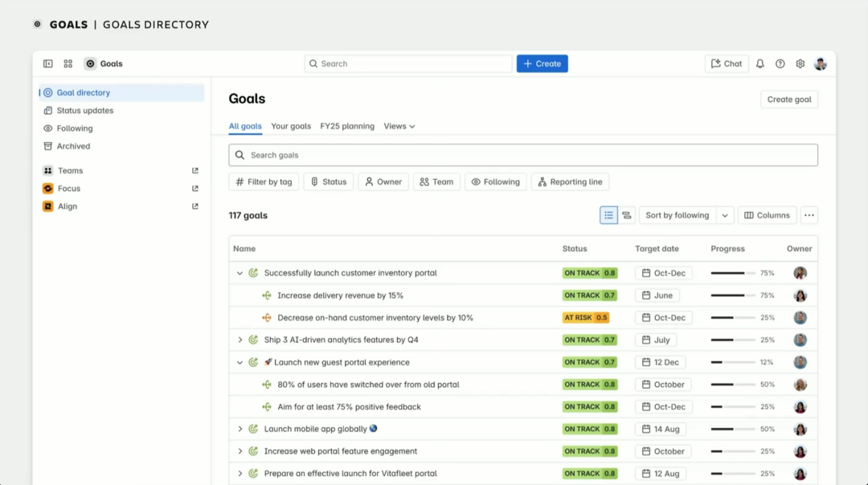Screen dimensions: 868x485
Task: Click the Teams icon in sidebar
Action: tap(48, 171)
